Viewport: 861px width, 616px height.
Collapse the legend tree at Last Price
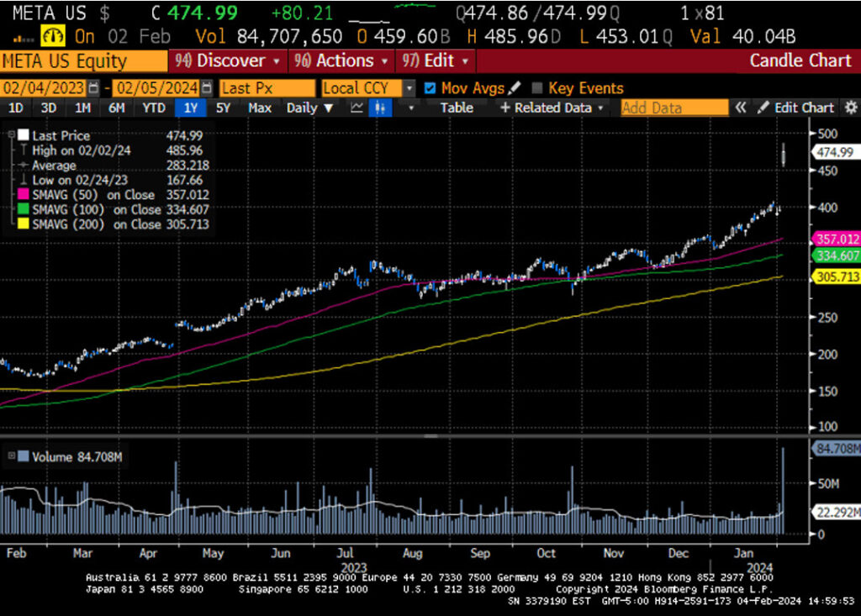[x=10, y=135]
